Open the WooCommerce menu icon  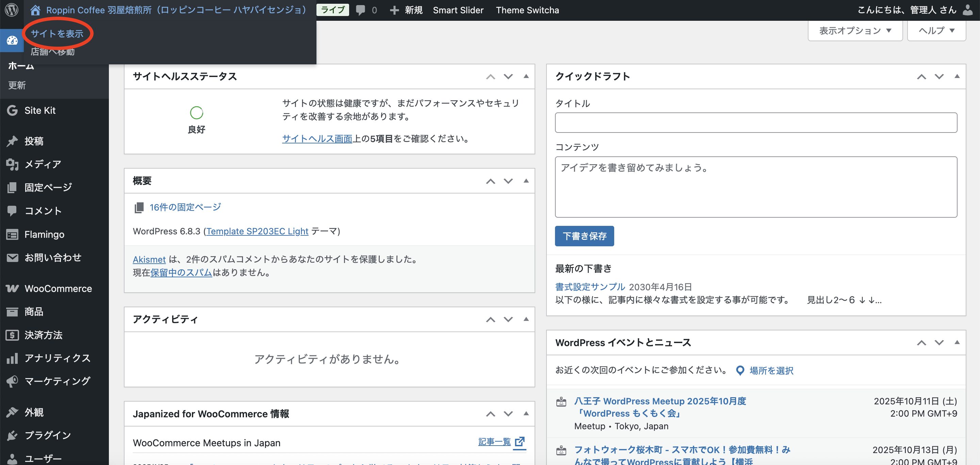point(12,289)
